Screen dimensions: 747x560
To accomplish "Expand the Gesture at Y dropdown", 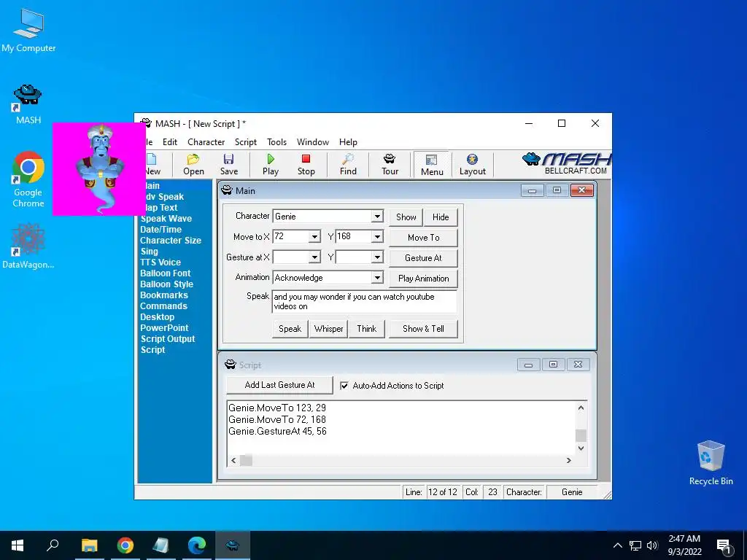I will (x=377, y=257).
